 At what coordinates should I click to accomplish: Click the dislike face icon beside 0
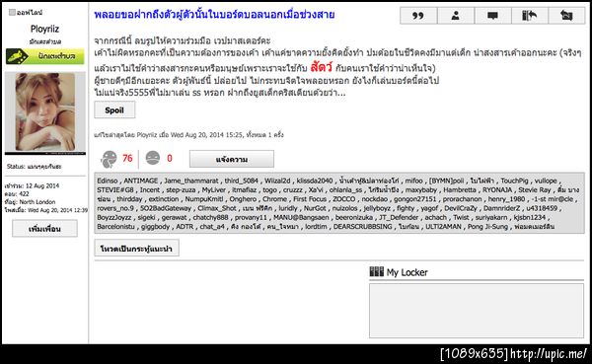[153, 158]
